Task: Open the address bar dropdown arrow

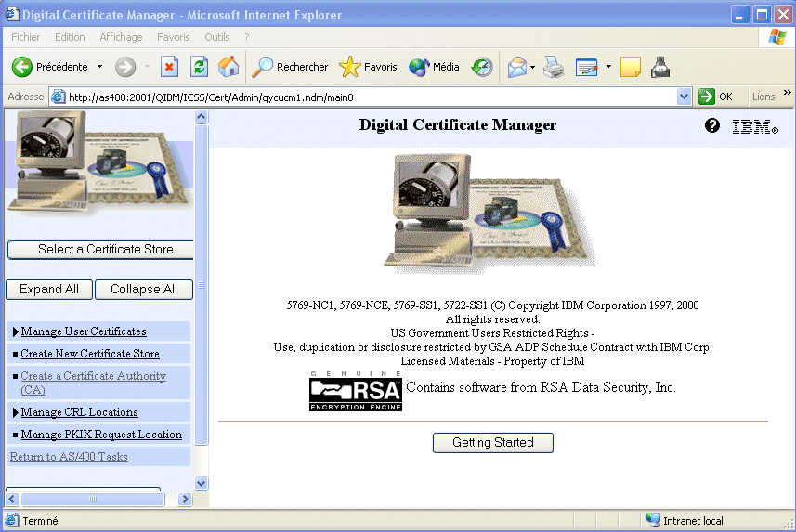Action: (x=684, y=97)
